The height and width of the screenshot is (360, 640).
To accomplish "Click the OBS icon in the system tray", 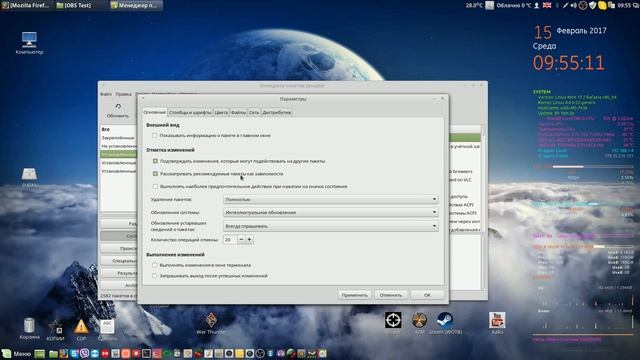I will tap(583, 5).
